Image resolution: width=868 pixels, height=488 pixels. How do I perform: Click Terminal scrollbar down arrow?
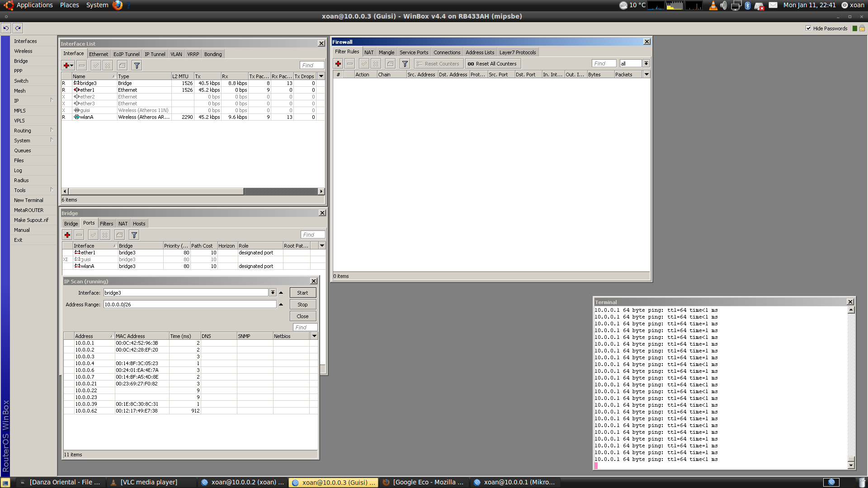pos(851,465)
